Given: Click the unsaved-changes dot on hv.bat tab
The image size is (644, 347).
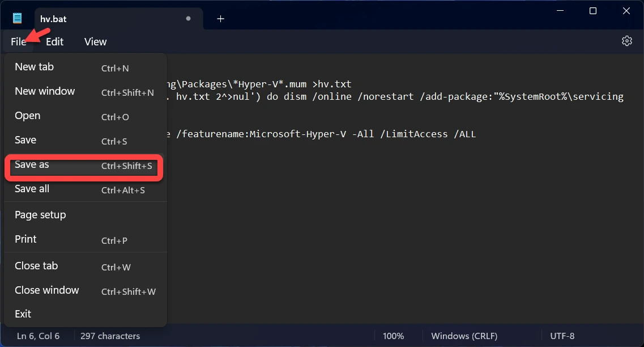Looking at the screenshot, I should point(188,19).
